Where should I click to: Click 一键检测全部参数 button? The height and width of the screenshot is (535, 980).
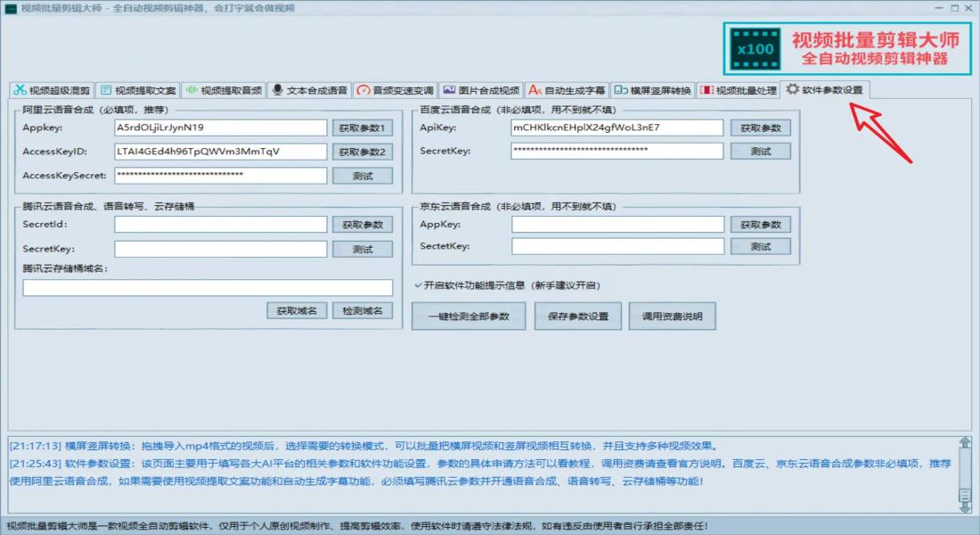468,317
